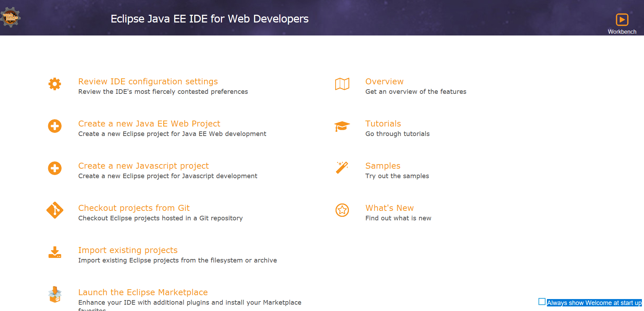Image resolution: width=644 pixels, height=311 pixels.
Task: Open the Workbench via the play icon
Action: click(622, 20)
